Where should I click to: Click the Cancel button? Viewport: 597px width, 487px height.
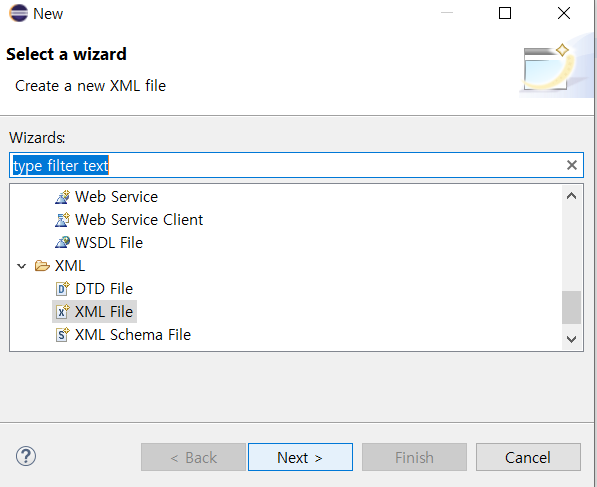point(528,457)
